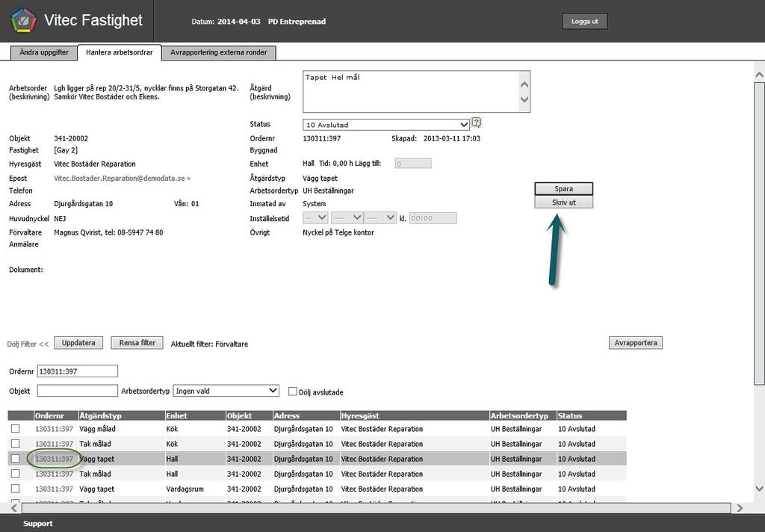Check the box for Vägg målad Kök row
Viewport: 765px width, 532px height.
[16, 429]
